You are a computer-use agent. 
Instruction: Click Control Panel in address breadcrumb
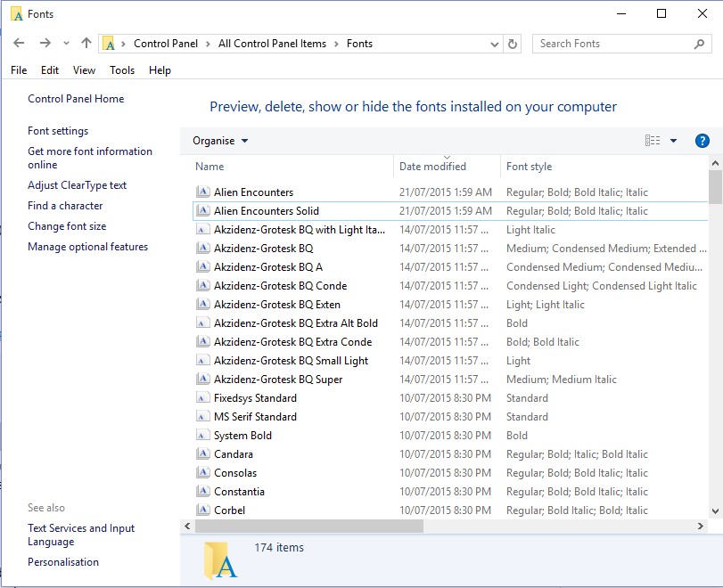coord(166,44)
